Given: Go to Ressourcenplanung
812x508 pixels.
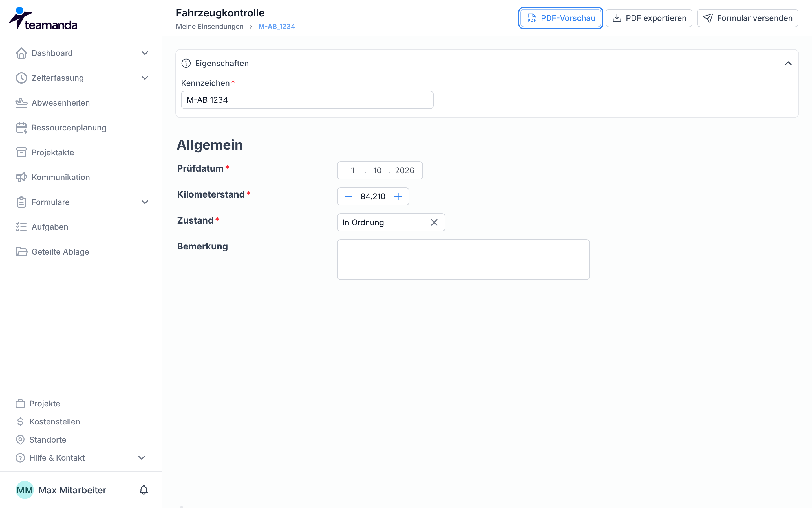Looking at the screenshot, I should (69, 128).
